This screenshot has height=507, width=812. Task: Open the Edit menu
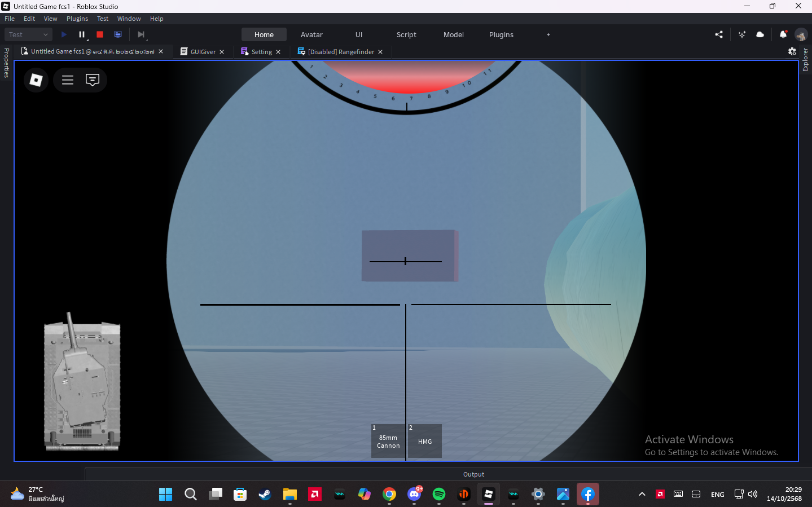(29, 19)
